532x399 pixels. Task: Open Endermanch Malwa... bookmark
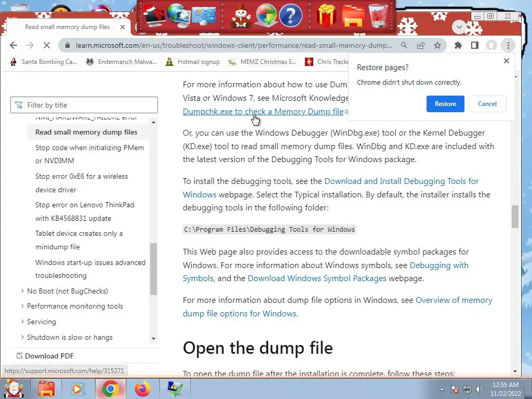(122, 62)
